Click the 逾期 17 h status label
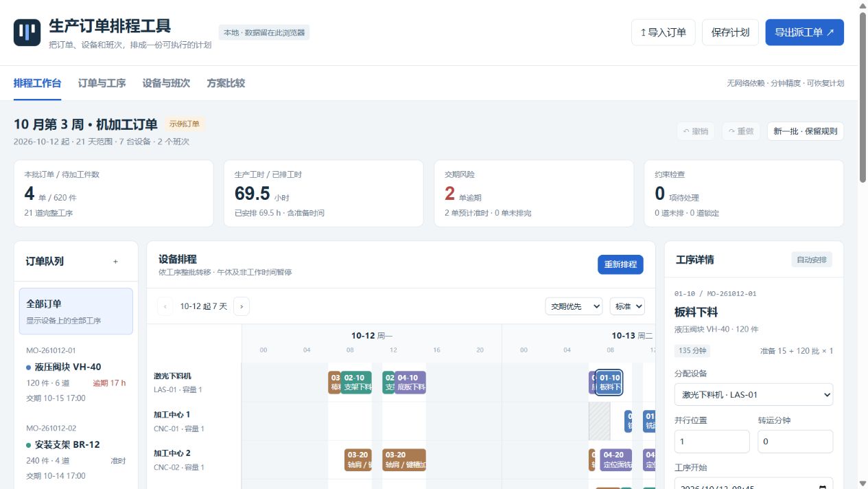Screen dimensions: 868x489 point(109,383)
